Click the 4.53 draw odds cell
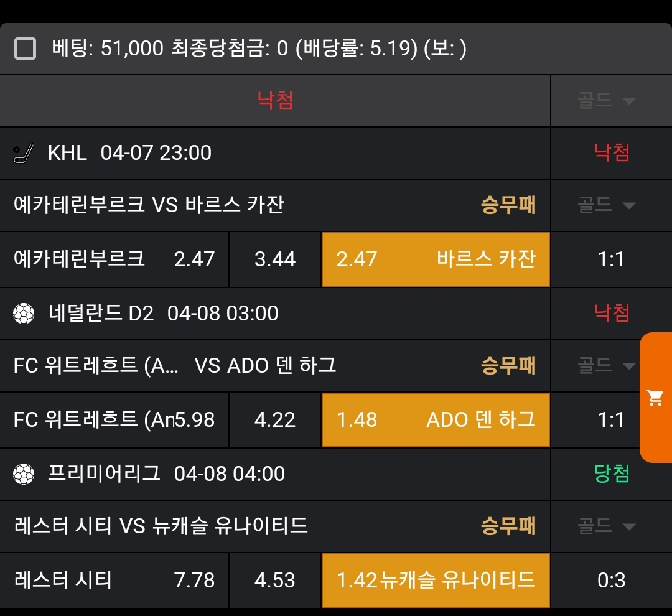The width and height of the screenshot is (672, 616). pyautogui.click(x=275, y=581)
